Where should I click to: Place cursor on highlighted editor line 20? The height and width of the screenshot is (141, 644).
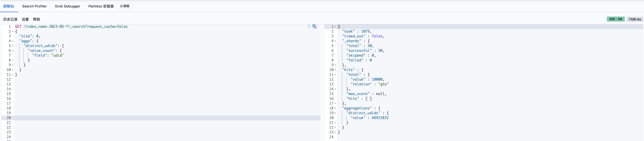click(167, 118)
